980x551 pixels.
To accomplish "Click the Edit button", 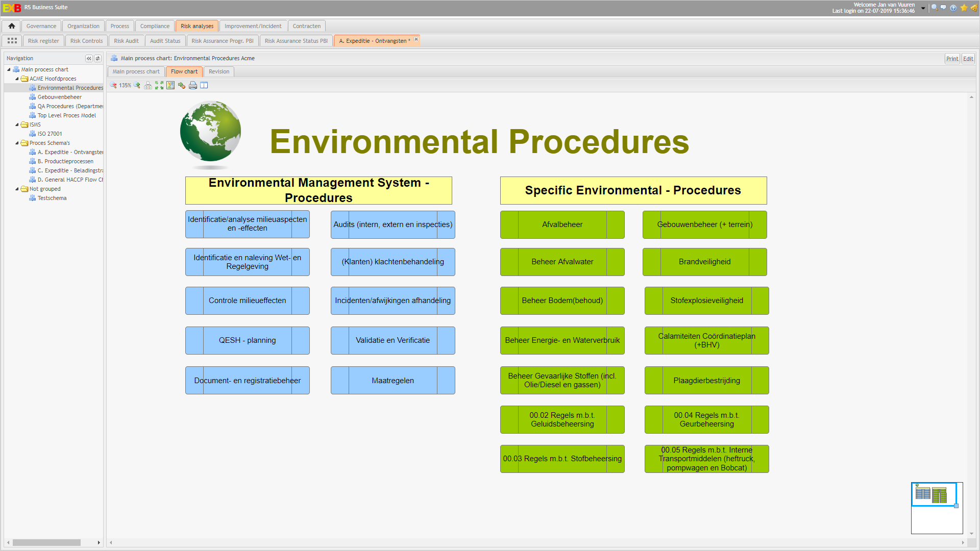I will pyautogui.click(x=968, y=59).
